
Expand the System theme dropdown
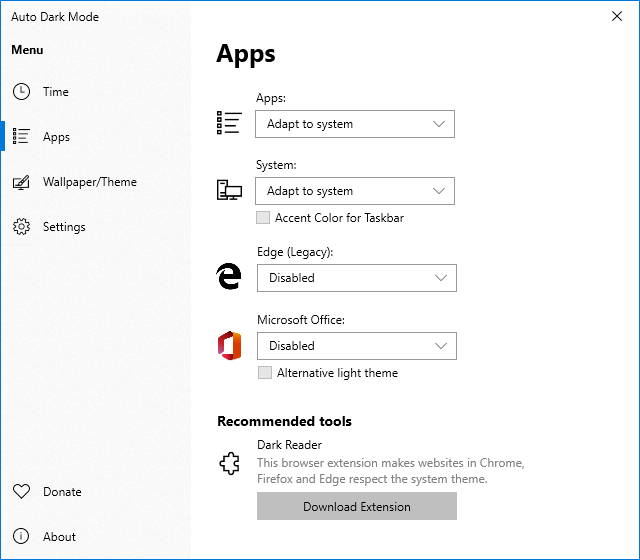pos(354,191)
